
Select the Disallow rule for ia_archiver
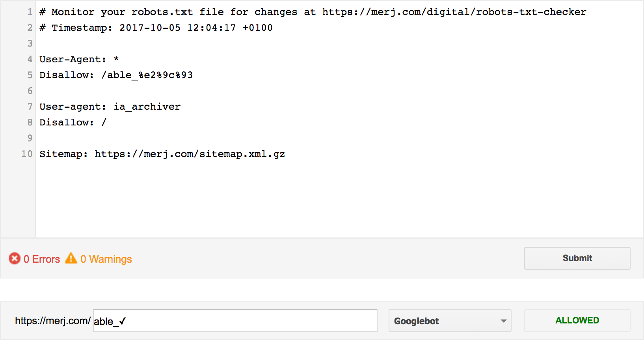point(72,122)
